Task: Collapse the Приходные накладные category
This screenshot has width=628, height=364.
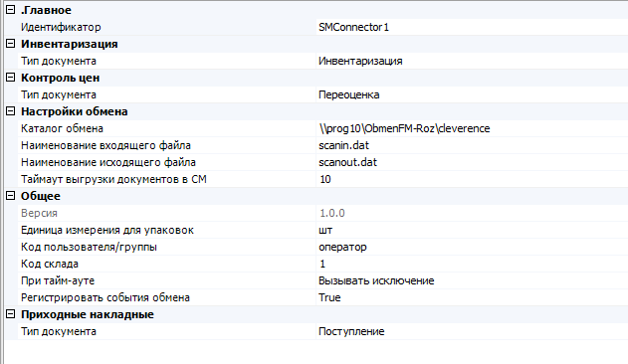Action: pos(10,314)
